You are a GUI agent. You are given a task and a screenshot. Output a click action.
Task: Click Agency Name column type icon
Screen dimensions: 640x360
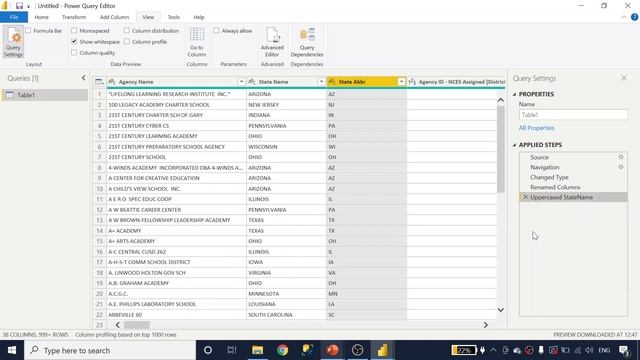click(112, 82)
